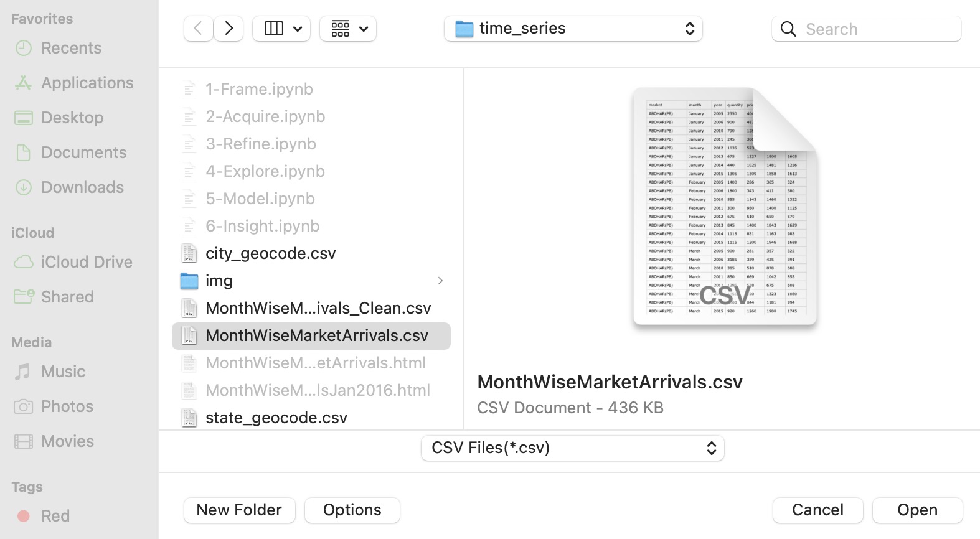Open the column view options dropdown arrow
Viewport: 980px width, 539px height.
coord(298,29)
